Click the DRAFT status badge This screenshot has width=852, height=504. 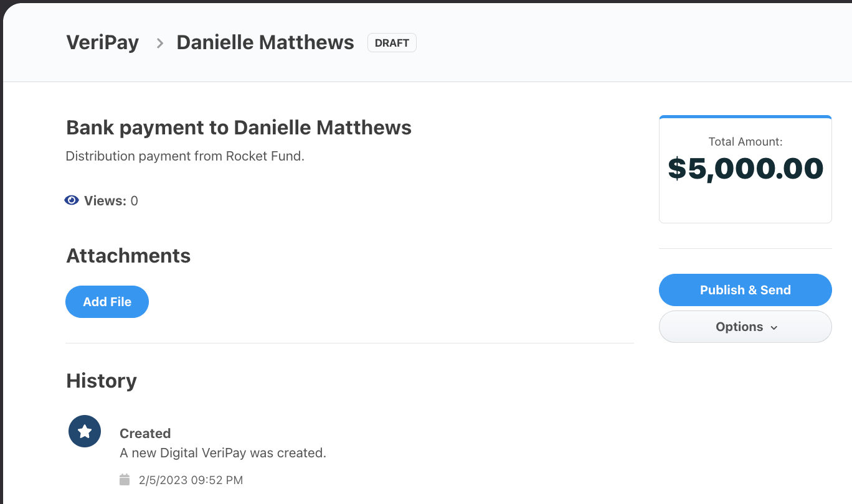(392, 42)
